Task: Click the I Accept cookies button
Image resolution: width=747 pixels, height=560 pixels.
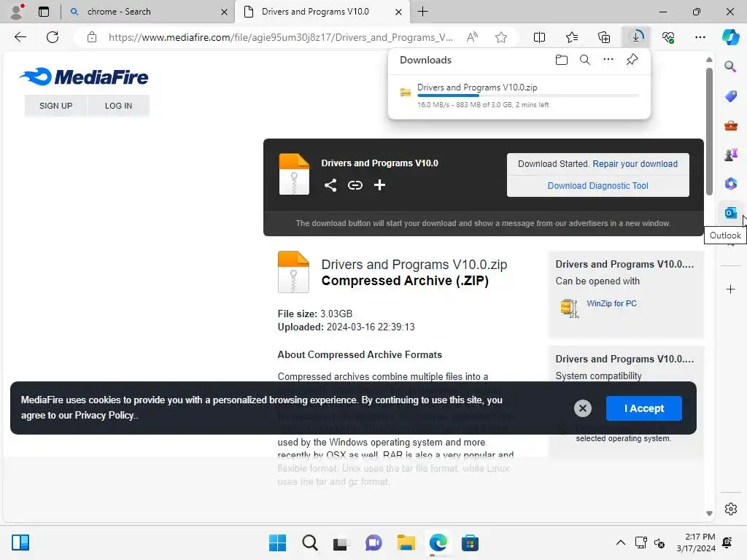Action: point(644,408)
